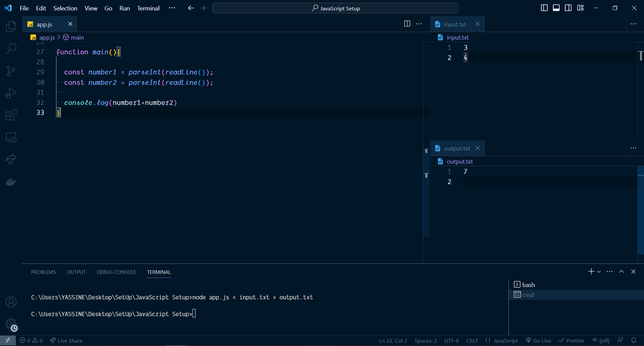The width and height of the screenshot is (644, 346).
Task: Start a Live Share session
Action: coord(66,340)
